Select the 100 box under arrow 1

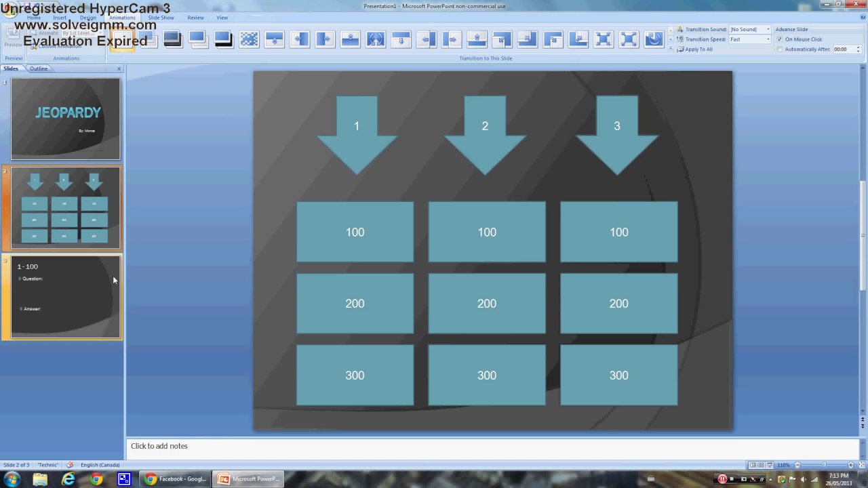[355, 232]
